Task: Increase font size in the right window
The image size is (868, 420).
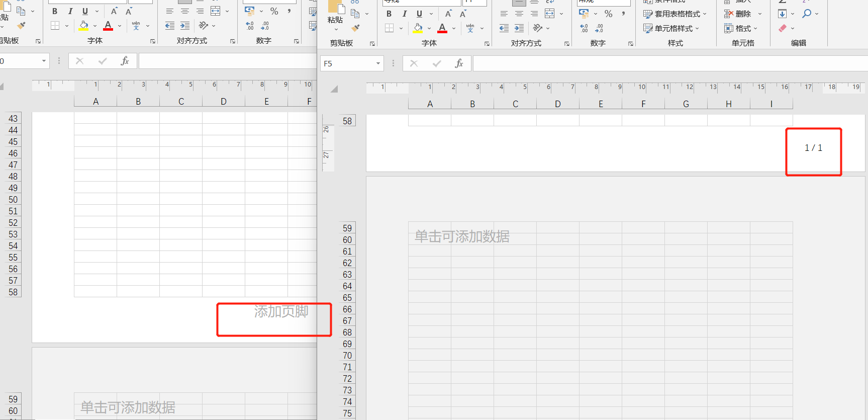Action: coord(448,14)
